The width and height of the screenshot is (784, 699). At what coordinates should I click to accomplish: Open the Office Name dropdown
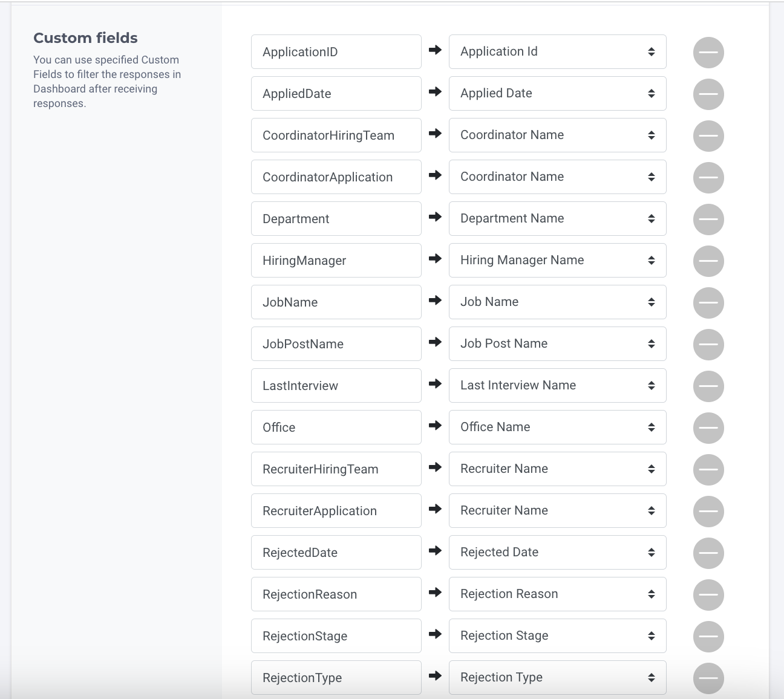[557, 427]
